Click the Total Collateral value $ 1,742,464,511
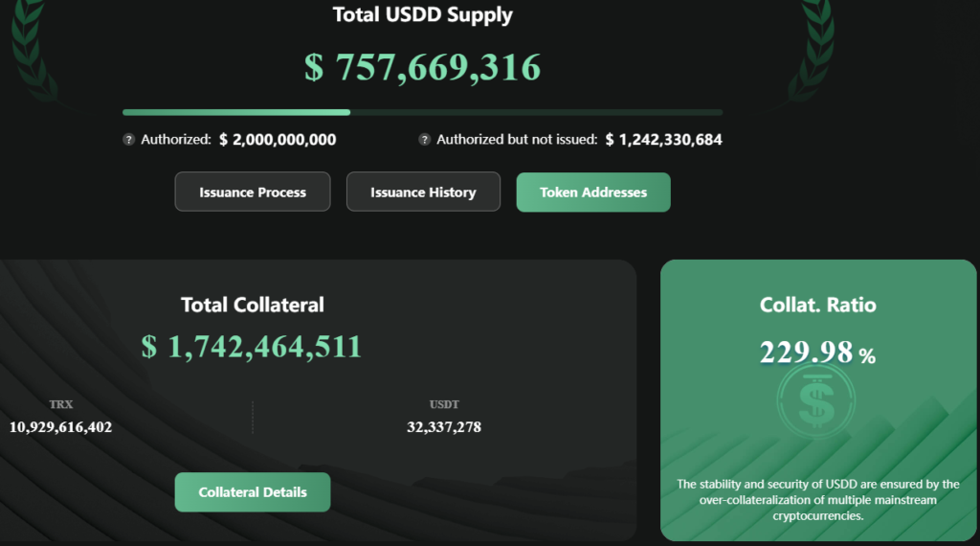Image resolution: width=980 pixels, height=546 pixels. click(252, 347)
